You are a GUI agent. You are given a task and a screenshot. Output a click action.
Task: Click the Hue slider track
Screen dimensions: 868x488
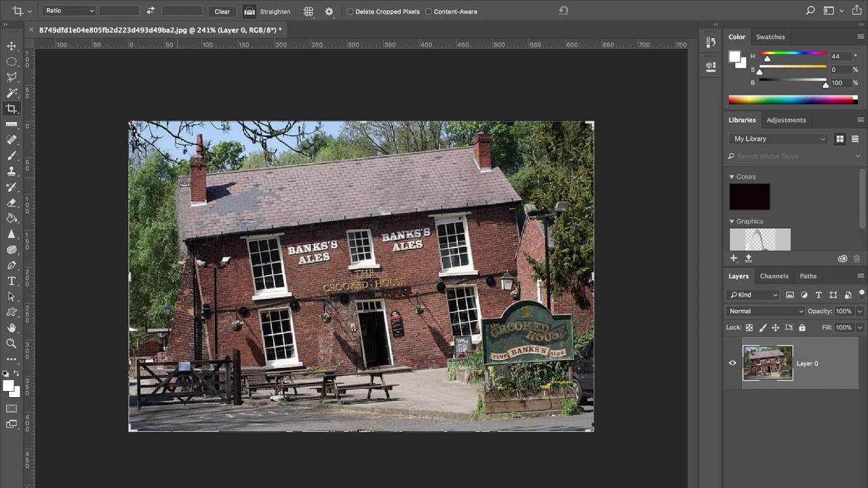point(792,53)
